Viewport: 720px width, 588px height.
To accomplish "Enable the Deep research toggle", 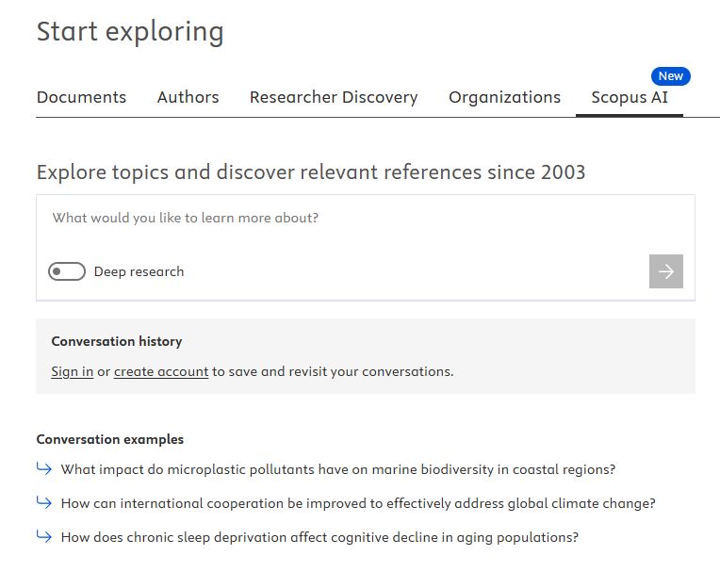I will coord(67,271).
